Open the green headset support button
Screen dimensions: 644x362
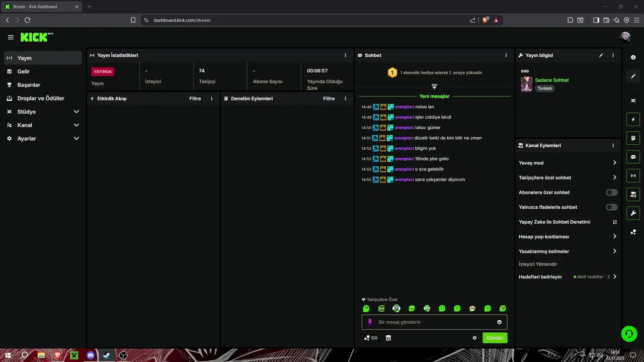pos(628,333)
